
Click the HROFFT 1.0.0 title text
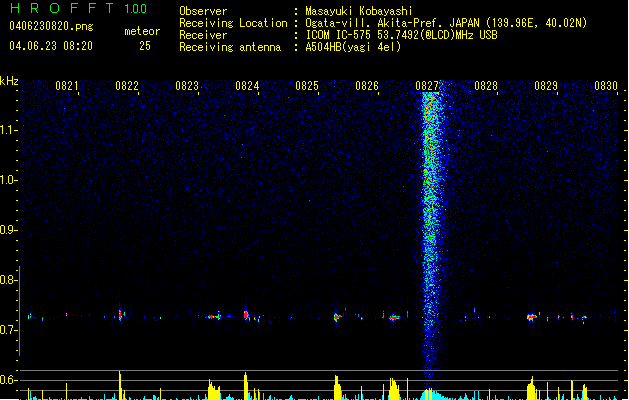coord(79,8)
